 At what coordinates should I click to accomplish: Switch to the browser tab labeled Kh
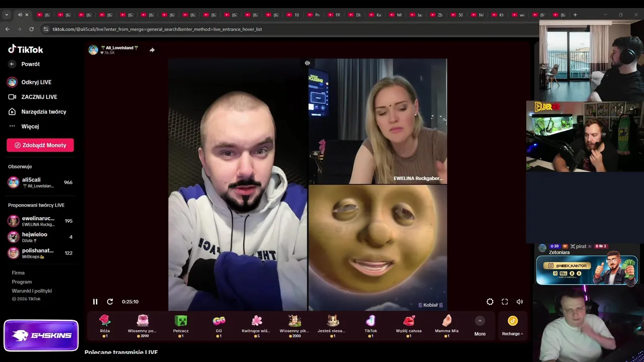(x=498, y=15)
